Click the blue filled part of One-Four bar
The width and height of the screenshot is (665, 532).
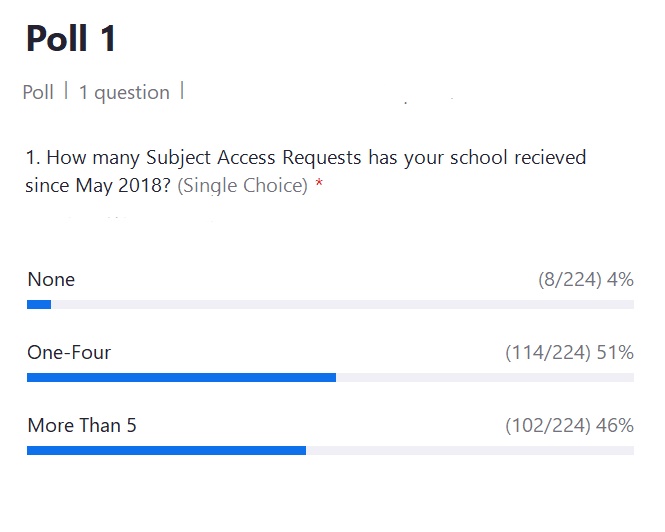(180, 377)
